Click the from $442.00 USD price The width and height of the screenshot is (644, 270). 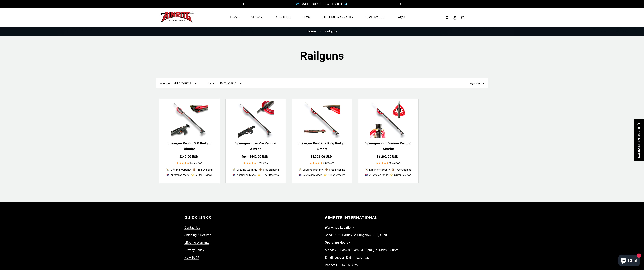255,157
